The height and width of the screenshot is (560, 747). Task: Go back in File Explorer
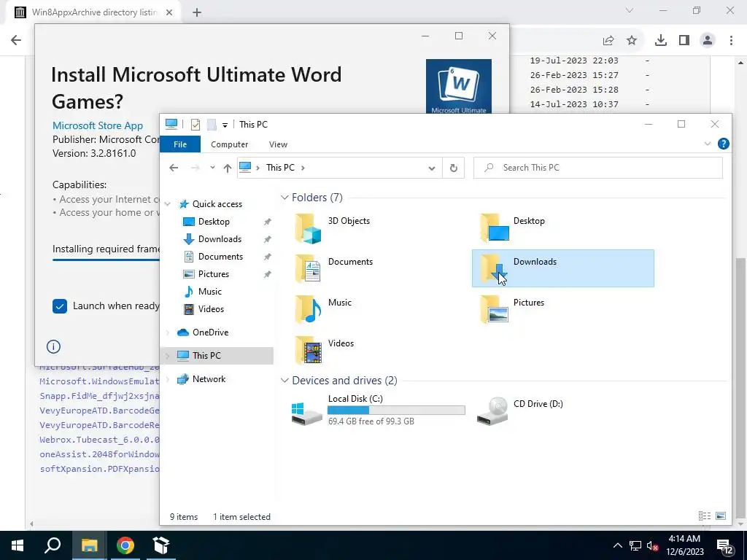tap(174, 168)
